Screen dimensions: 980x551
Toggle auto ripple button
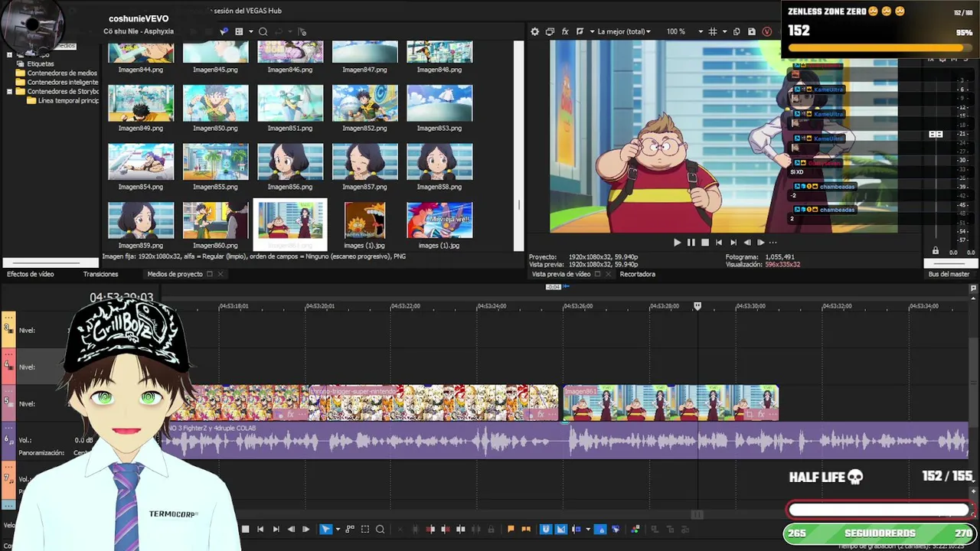(576, 529)
